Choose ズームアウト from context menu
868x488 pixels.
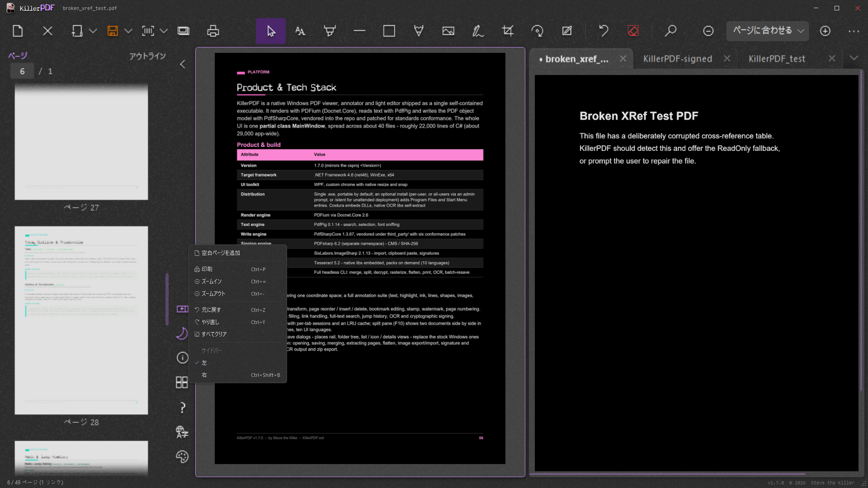coord(238,294)
